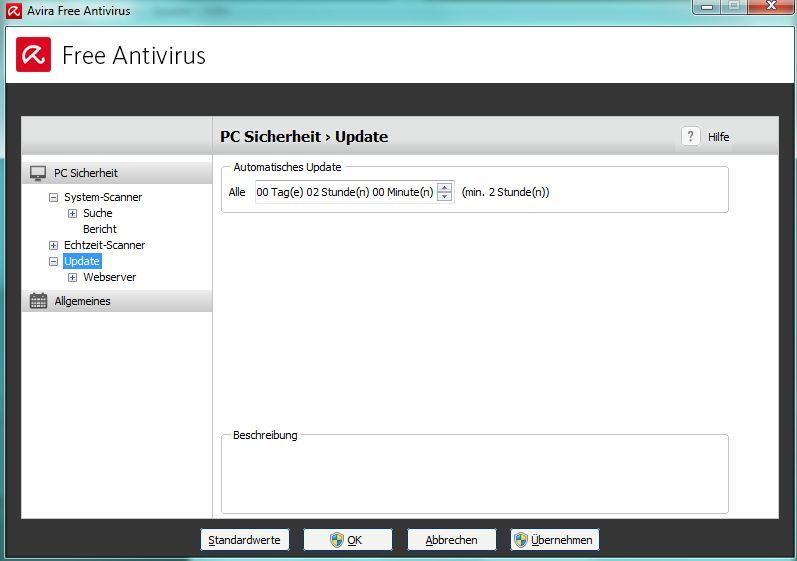Open the PC Sicherheit section
The width and height of the screenshot is (797, 561).
pyautogui.click(x=117, y=173)
